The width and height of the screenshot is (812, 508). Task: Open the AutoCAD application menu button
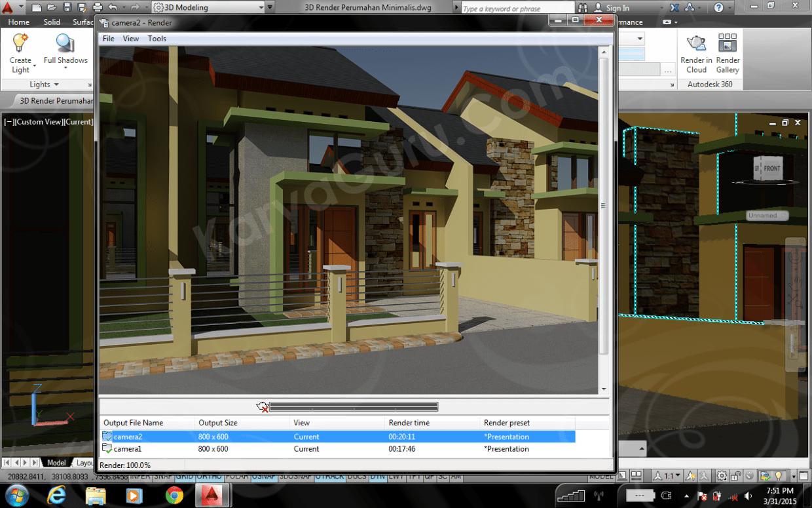click(x=9, y=8)
